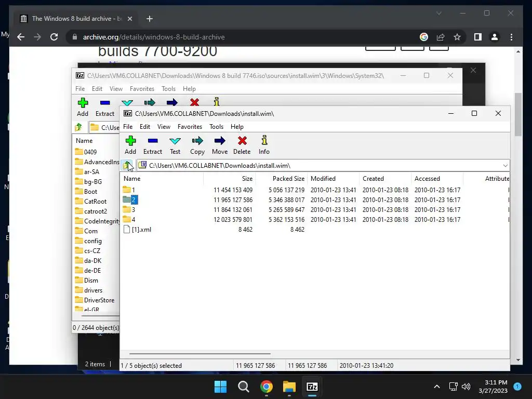Image resolution: width=532 pixels, height=399 pixels.
Task: Open the Windows Start menu
Action: pyautogui.click(x=220, y=387)
